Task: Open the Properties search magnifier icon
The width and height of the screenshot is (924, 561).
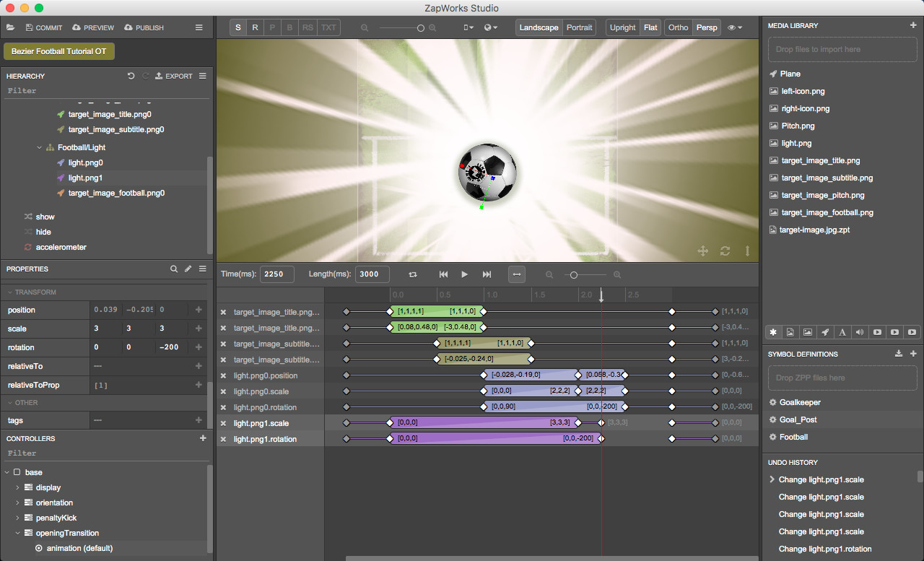Action: pos(174,269)
